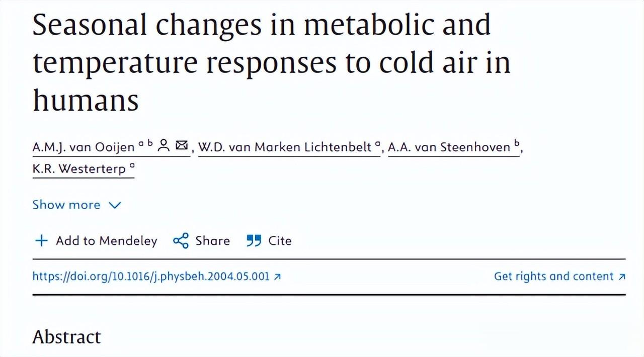Screen dimensions: 644x357
Task: View author K.R. Westerterp's details
Action: [x=79, y=169]
